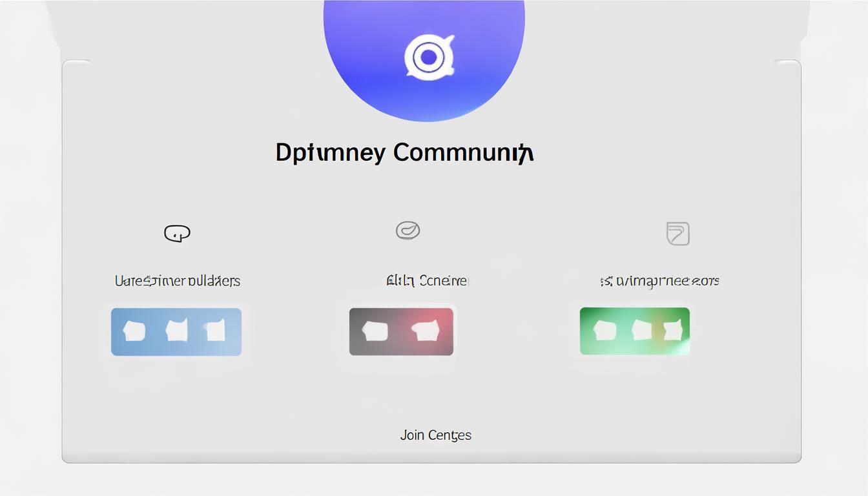Select the left white shape in blue tile
868x496 pixels.
[134, 331]
